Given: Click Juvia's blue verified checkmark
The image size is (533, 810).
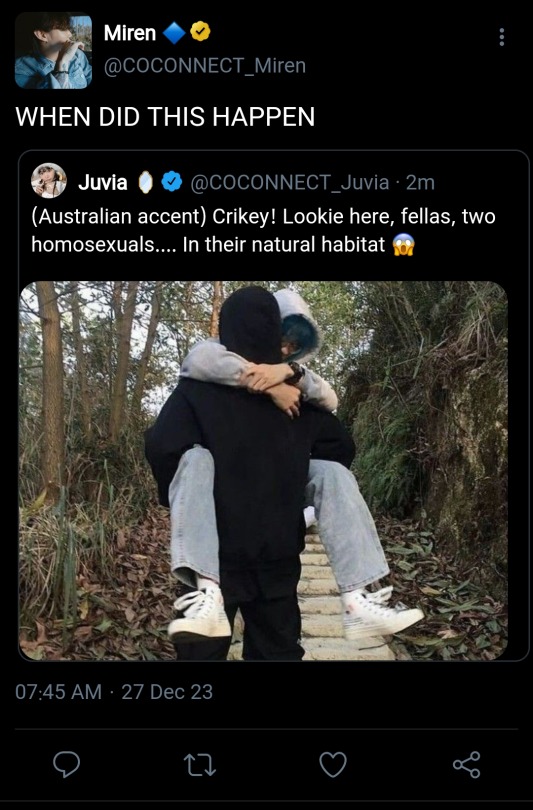Looking at the screenshot, I should click(x=172, y=182).
